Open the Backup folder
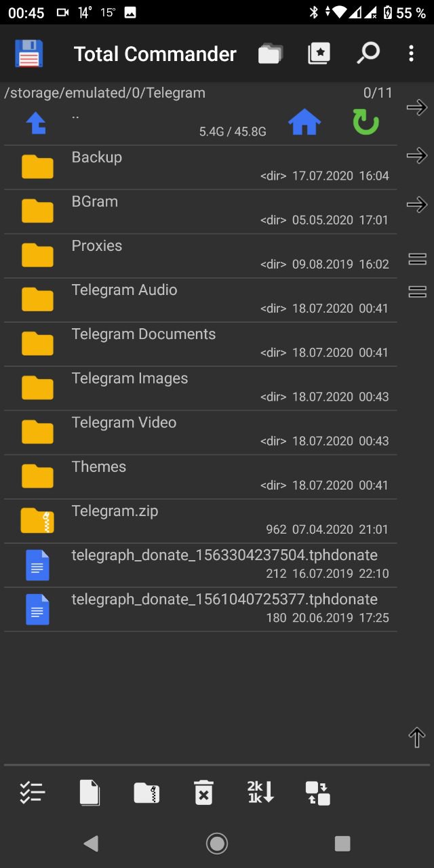Image resolution: width=434 pixels, height=868 pixels. [x=201, y=167]
